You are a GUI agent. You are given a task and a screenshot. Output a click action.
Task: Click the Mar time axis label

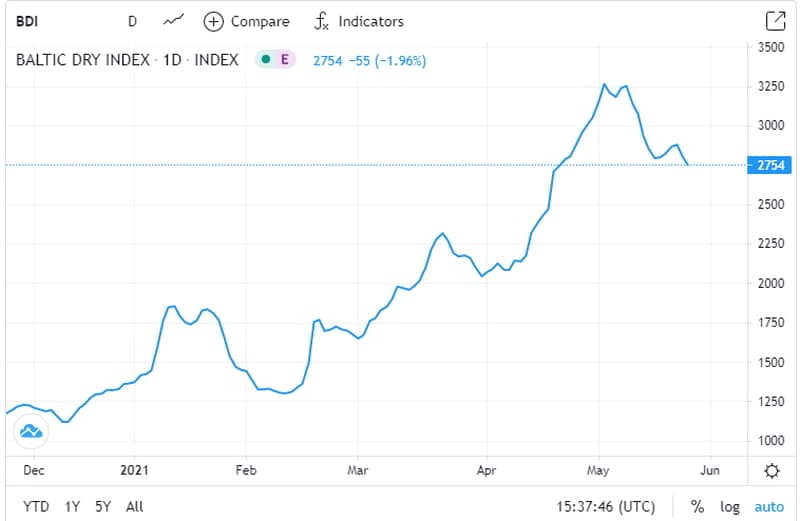coord(358,470)
